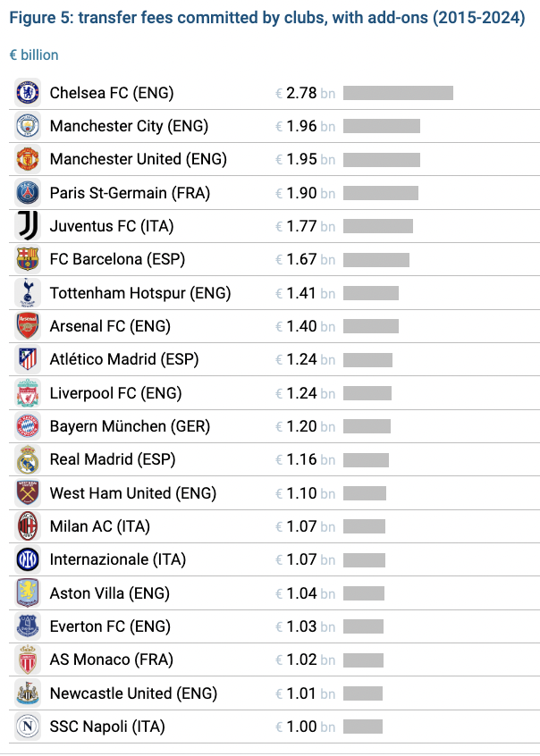Screen dimensions: 540x756
Task: Select the Real Madrid crest
Action: pyautogui.click(x=28, y=459)
